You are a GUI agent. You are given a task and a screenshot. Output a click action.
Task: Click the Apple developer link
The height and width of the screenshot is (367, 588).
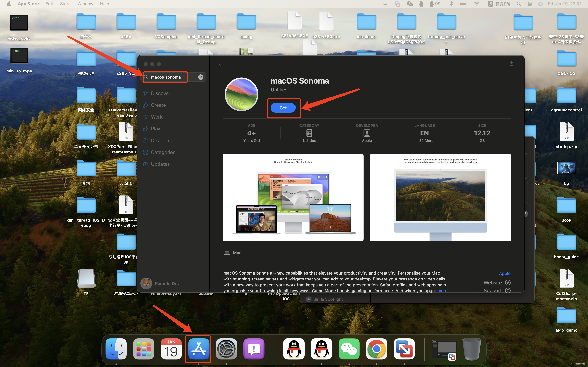[504, 273]
